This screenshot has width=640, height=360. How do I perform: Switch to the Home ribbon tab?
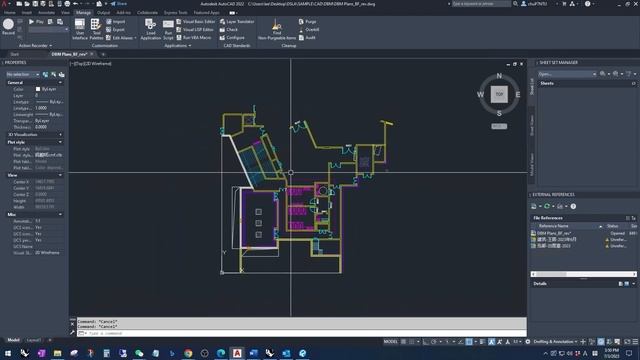coord(9,13)
